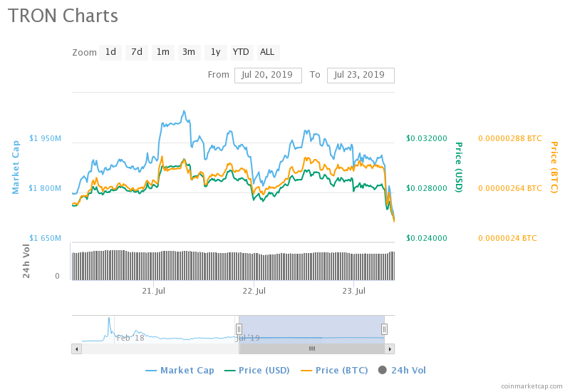The width and height of the screenshot is (570, 392).
Task: Click the selected range in navigator
Action: point(311,329)
